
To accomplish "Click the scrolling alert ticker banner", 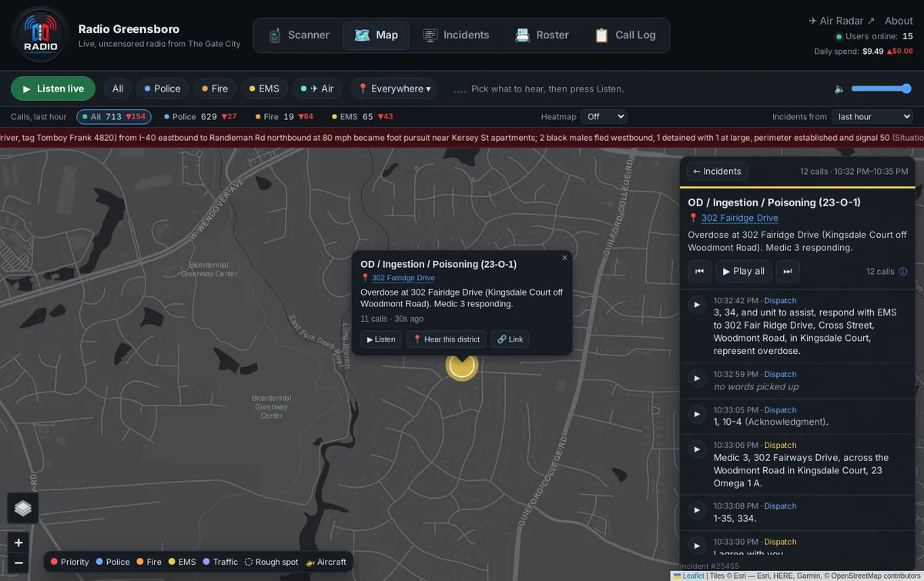I will click(x=462, y=138).
